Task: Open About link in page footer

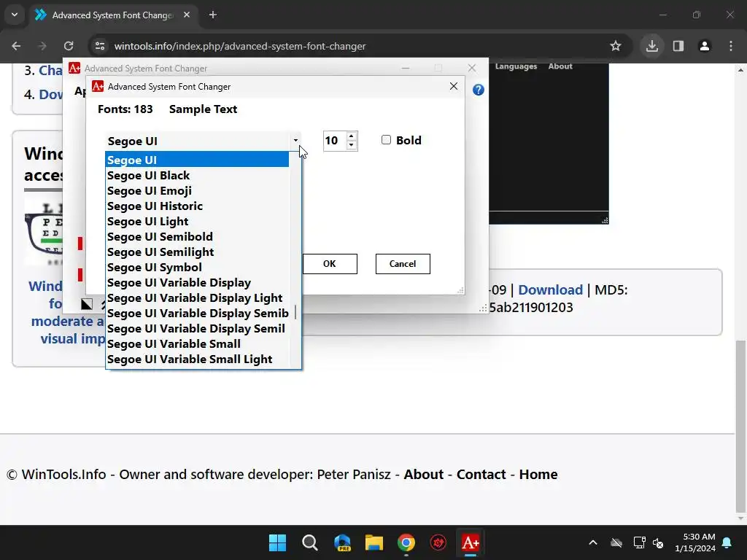Action: pos(424,474)
